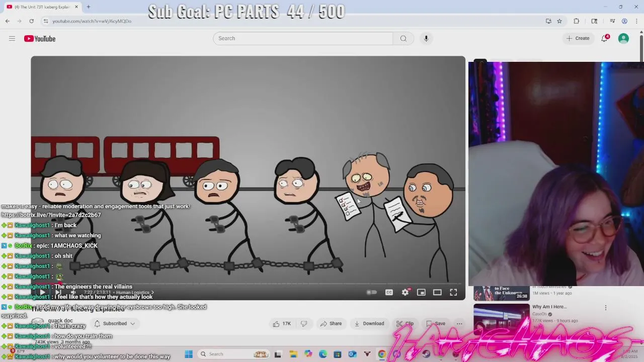Share the video
644x362 pixels.
[331, 324]
